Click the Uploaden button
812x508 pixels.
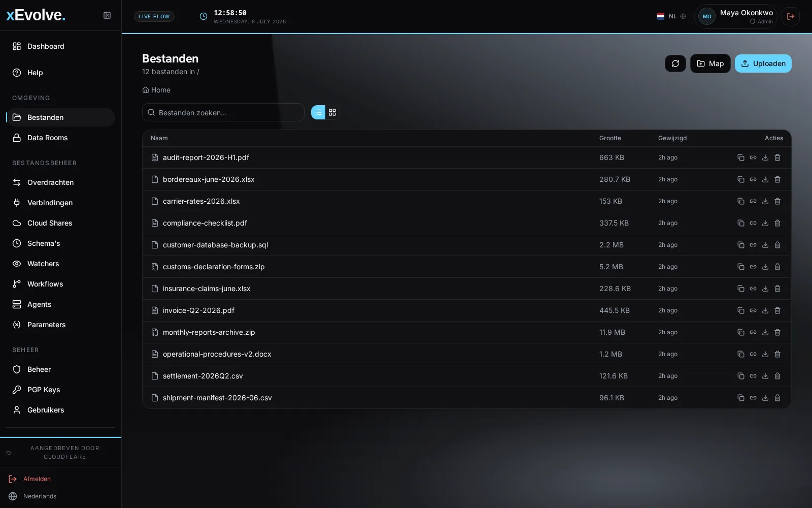point(763,63)
